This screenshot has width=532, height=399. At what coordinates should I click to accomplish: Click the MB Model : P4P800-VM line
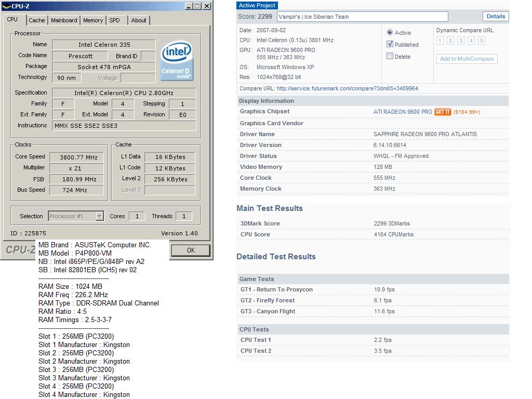[75, 253]
